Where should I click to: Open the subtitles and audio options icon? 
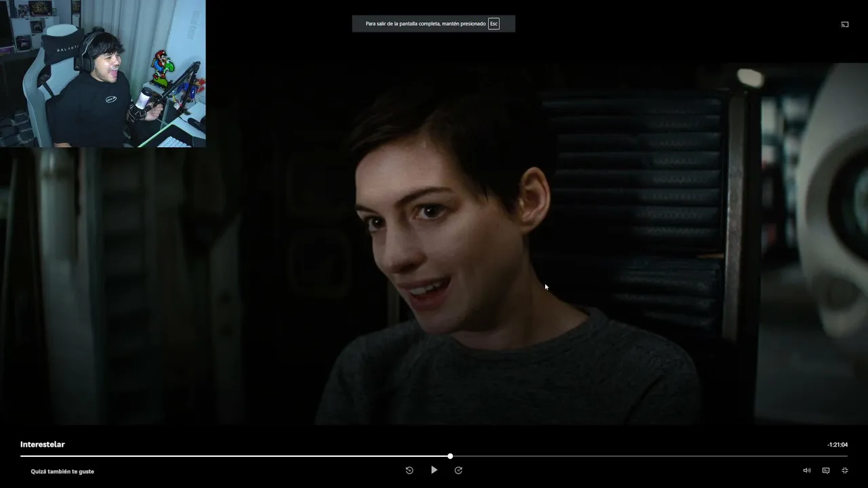826,470
